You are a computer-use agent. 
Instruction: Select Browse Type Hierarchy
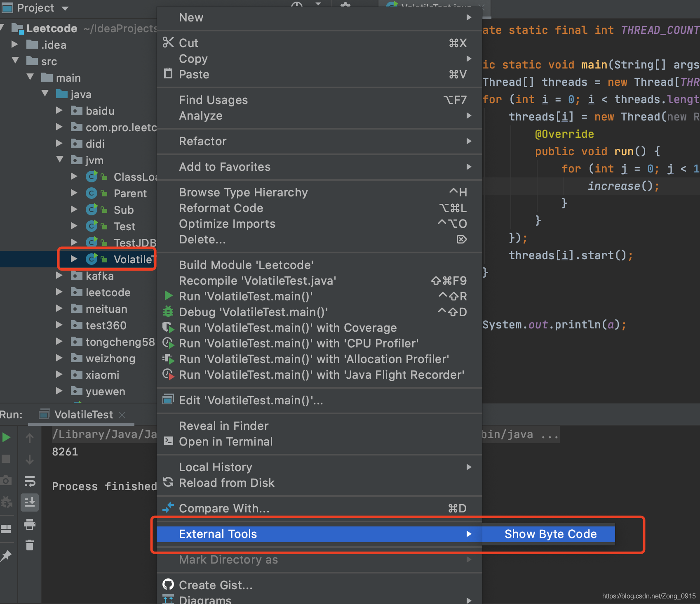pyautogui.click(x=319, y=192)
